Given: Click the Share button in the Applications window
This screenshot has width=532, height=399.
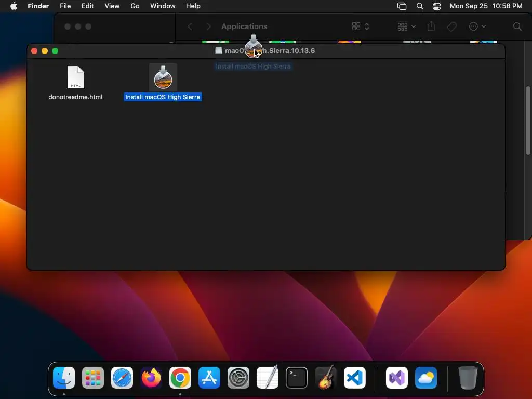Looking at the screenshot, I should pos(431,26).
